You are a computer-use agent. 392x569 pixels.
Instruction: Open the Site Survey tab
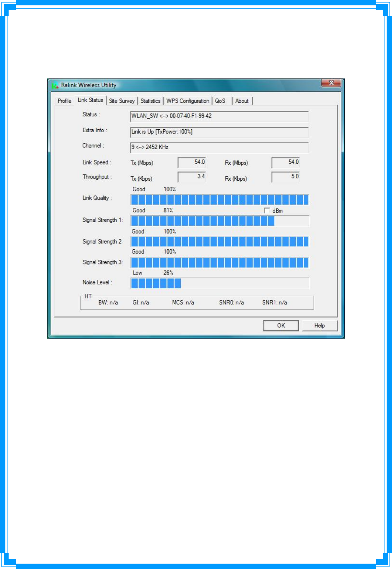[x=122, y=101]
